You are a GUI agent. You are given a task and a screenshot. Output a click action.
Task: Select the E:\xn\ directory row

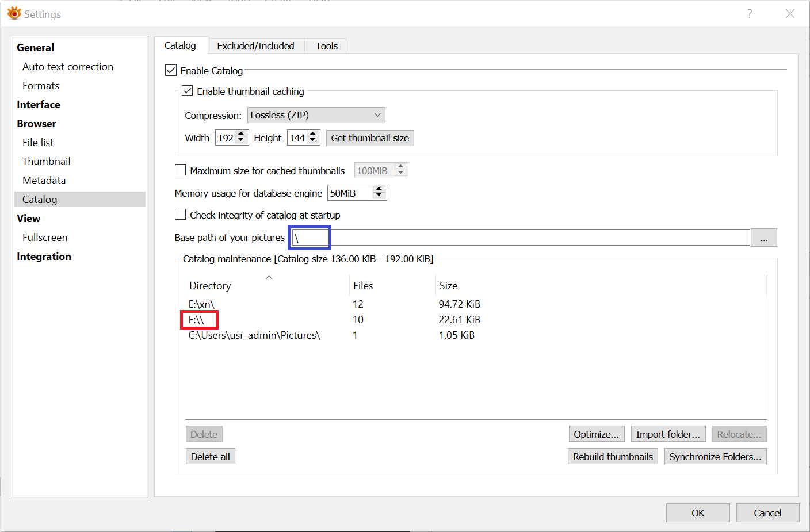pos(476,304)
